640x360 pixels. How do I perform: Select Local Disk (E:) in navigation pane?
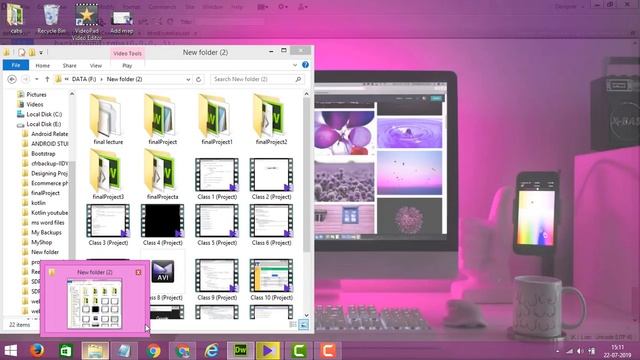[x=43, y=124]
